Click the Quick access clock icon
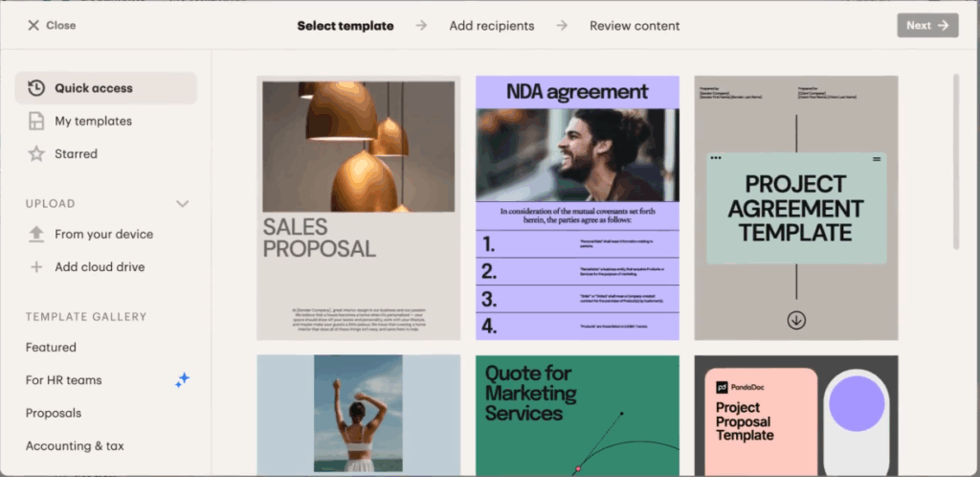The height and width of the screenshot is (477, 980). pyautogui.click(x=36, y=88)
